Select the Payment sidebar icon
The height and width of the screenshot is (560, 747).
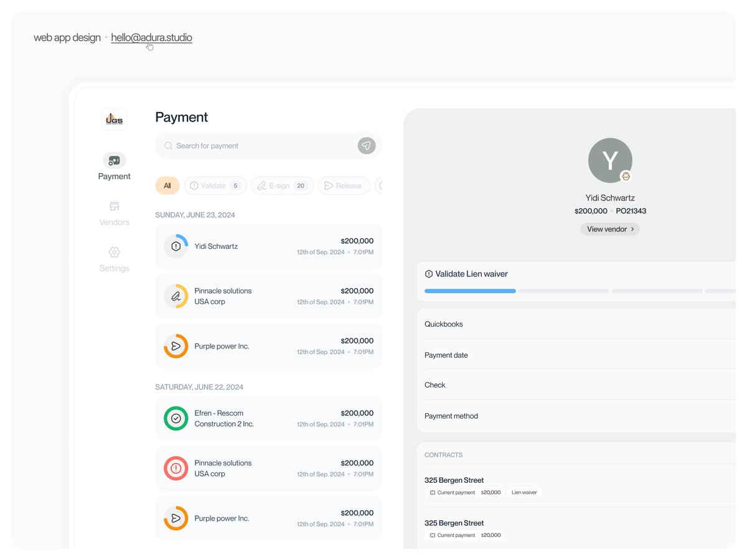click(114, 161)
